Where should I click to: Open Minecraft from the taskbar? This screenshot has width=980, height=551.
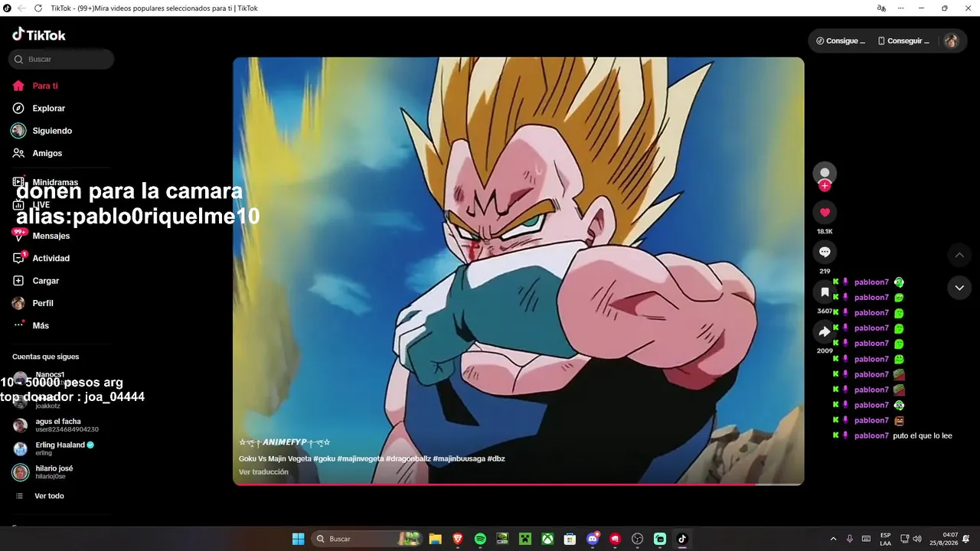click(525, 539)
